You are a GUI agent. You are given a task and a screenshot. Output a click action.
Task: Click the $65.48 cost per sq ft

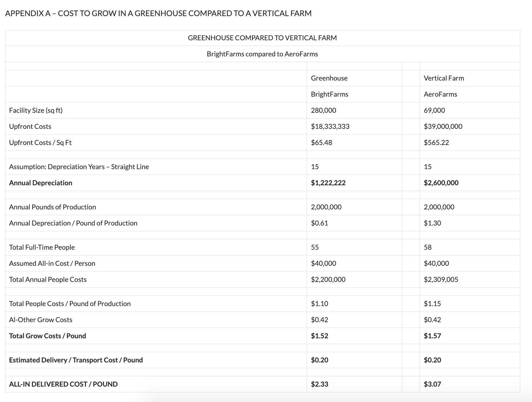(x=321, y=142)
